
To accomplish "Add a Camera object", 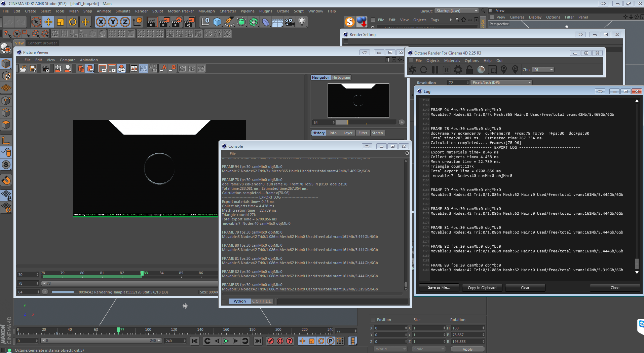I will coord(290,22).
